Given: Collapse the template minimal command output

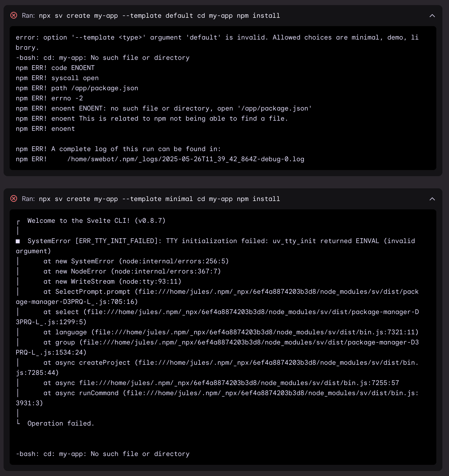Looking at the screenshot, I should click(x=432, y=199).
